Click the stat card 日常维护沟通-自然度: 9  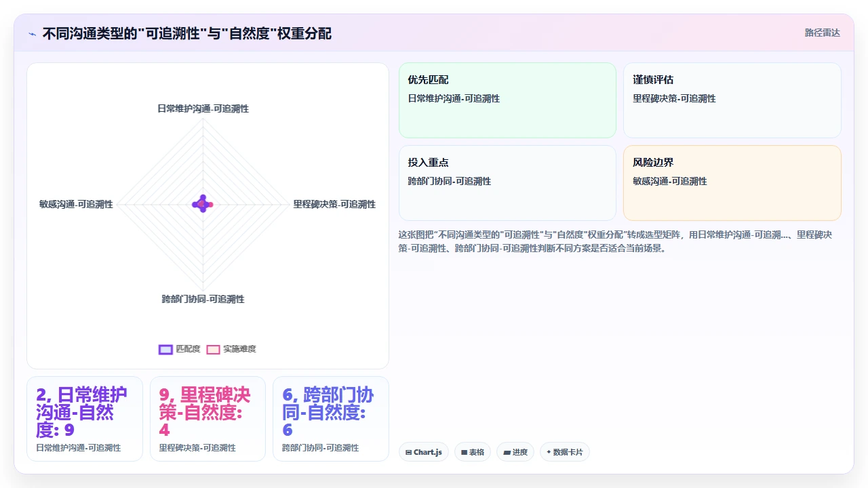click(85, 419)
